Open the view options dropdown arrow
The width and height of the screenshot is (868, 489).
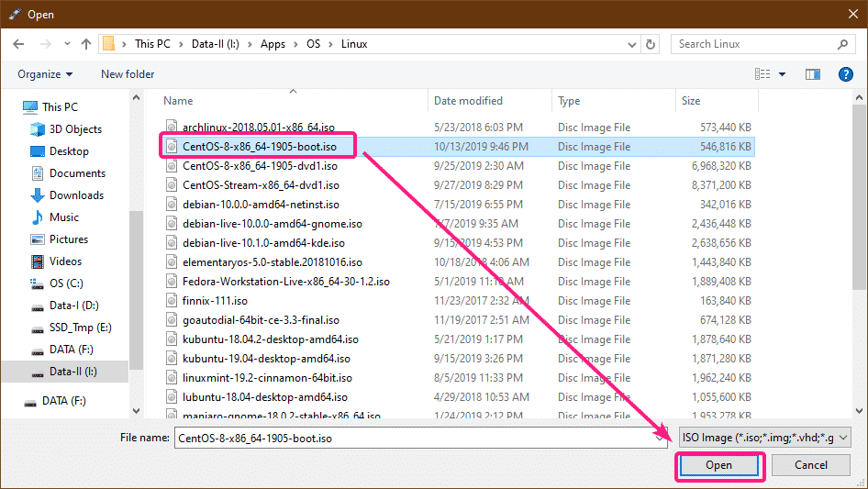pos(783,74)
